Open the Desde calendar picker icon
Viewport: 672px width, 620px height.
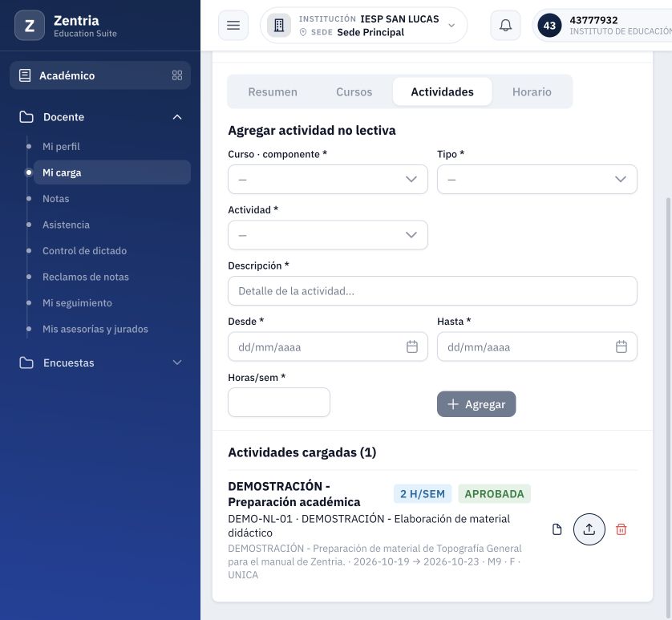pos(412,346)
